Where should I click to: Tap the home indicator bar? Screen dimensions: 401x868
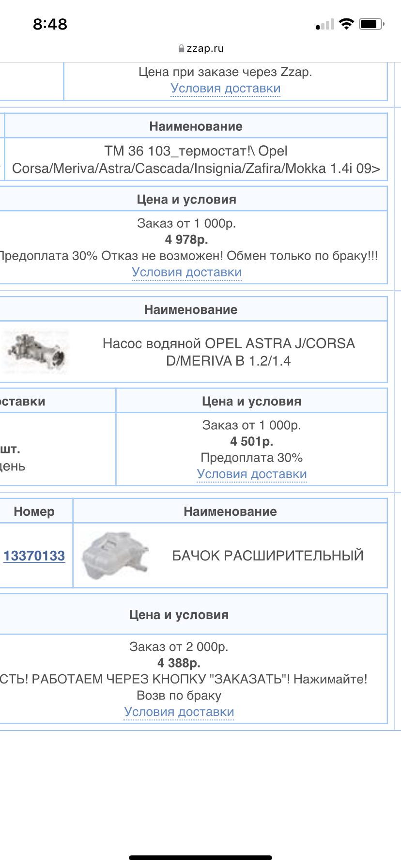point(200,858)
